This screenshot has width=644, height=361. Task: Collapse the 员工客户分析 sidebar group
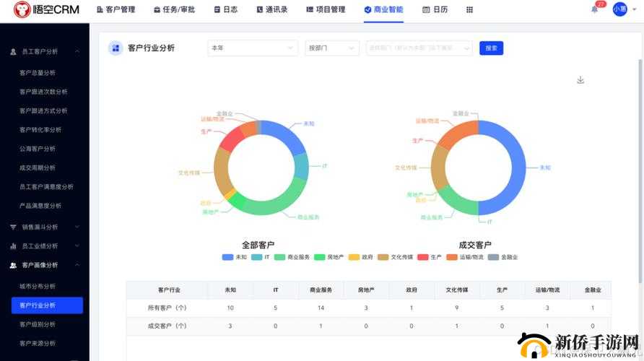[78, 51]
